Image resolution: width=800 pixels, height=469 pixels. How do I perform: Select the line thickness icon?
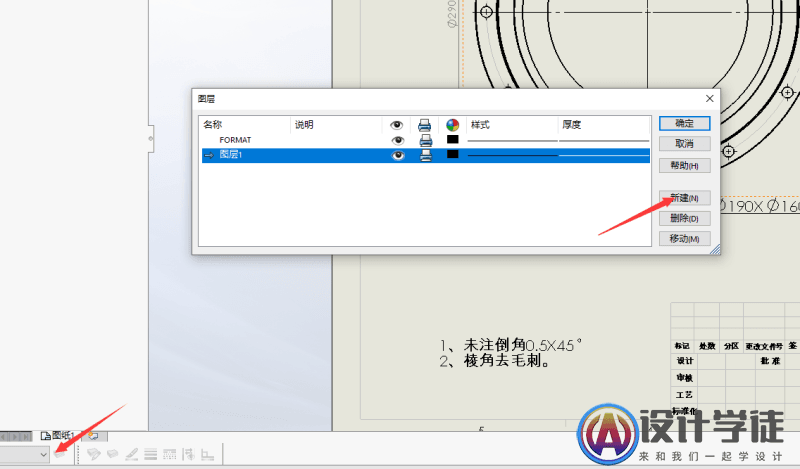click(151, 454)
